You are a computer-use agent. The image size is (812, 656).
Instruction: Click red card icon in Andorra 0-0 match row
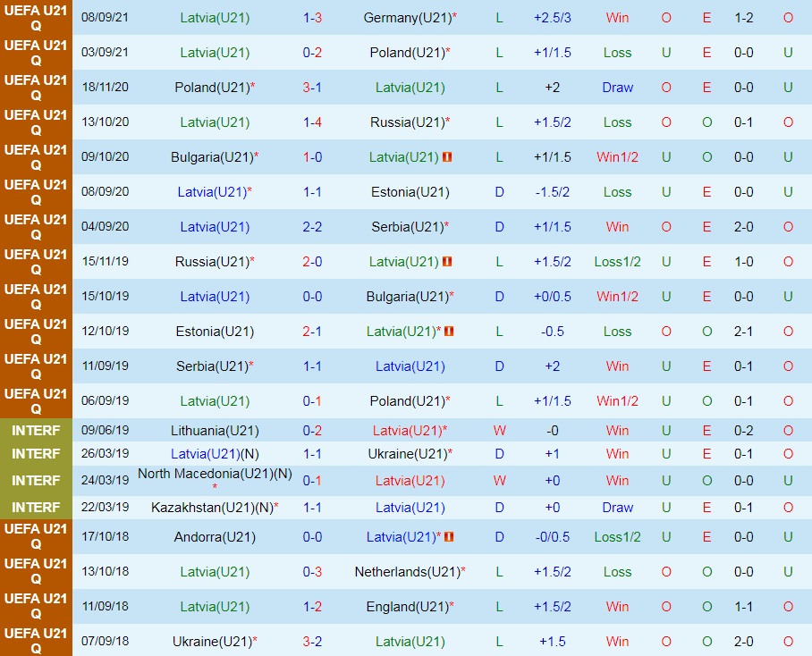coord(450,537)
